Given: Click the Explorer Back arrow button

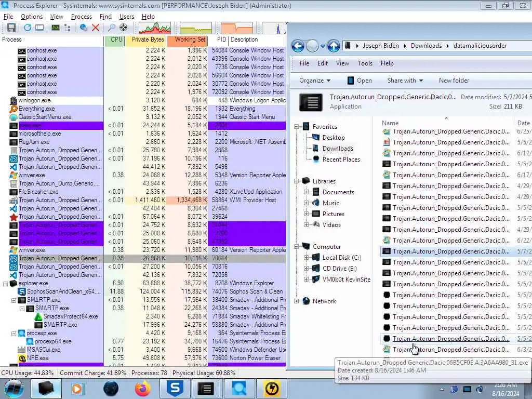Looking at the screenshot, I should [x=298, y=46].
